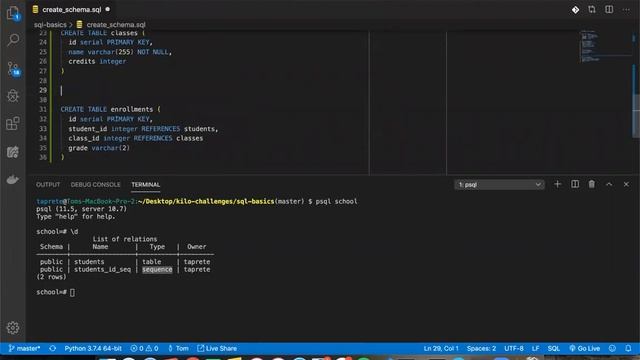Click Ln 29, Col 1 cursor position
The height and width of the screenshot is (360, 640).
point(441,349)
